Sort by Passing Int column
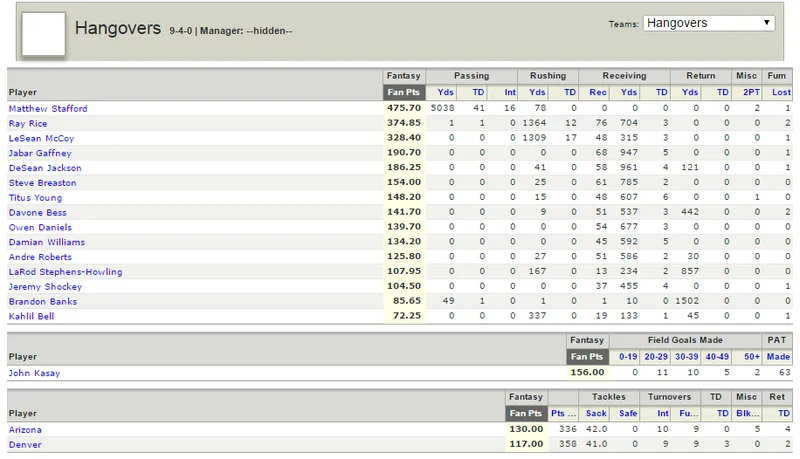The width and height of the screenshot is (800, 459). pos(510,92)
